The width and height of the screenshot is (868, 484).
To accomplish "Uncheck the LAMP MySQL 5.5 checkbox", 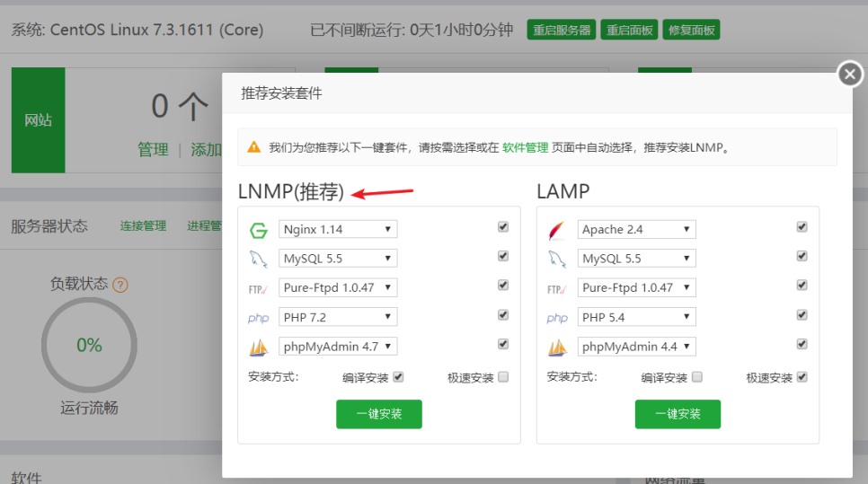I will 802,256.
